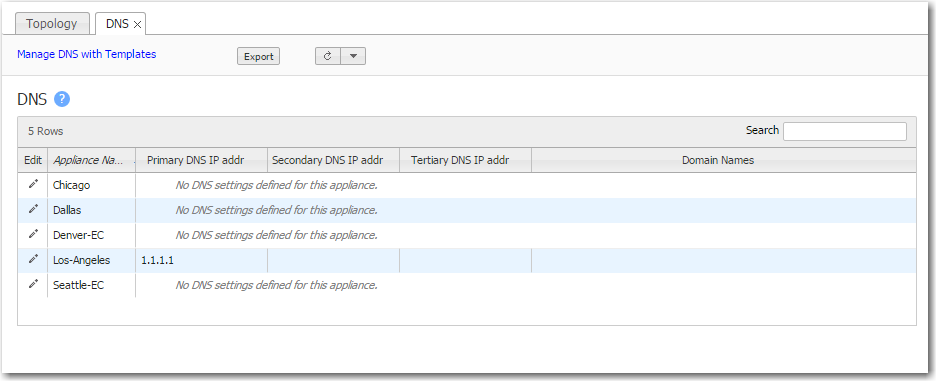The image size is (936, 381).
Task: Click the 1.1.1.1 primary DNS value
Action: click(x=158, y=260)
